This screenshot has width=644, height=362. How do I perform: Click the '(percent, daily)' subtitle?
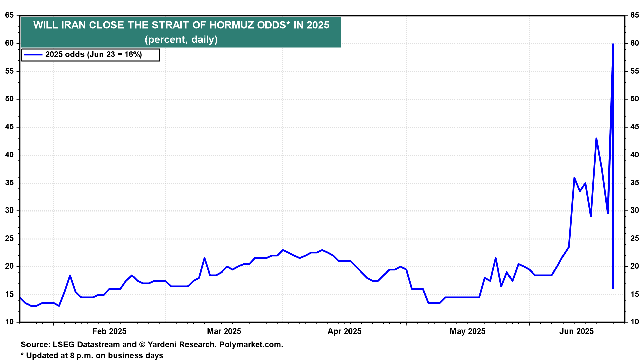coord(181,40)
